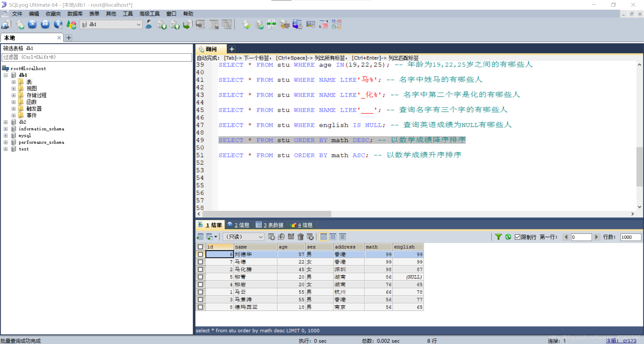Click backup database export icon
Image resolution: width=644 pixels, height=344 pixels.
click(175, 24)
